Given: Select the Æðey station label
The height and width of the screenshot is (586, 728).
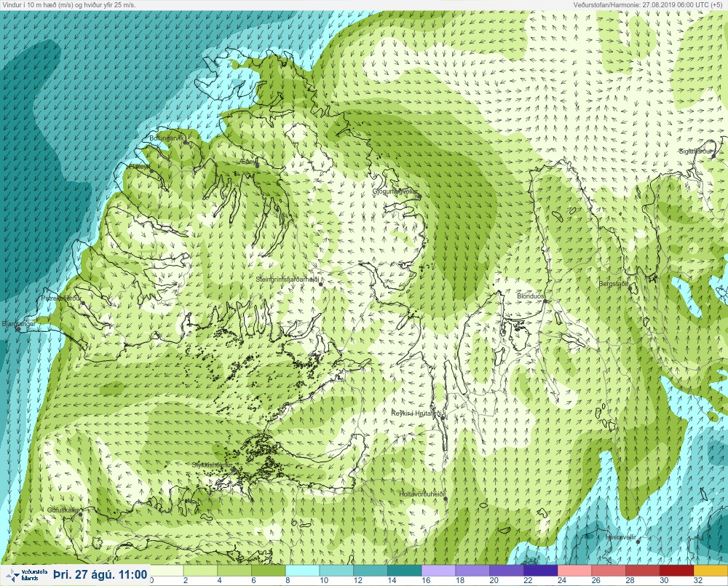Looking at the screenshot, I should pos(249,162).
